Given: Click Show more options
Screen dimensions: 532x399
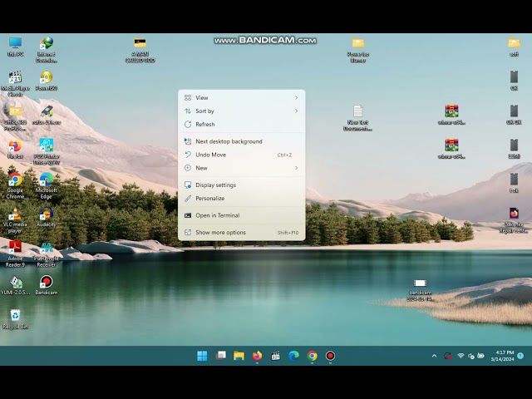Looking at the screenshot, I should coord(242,233).
